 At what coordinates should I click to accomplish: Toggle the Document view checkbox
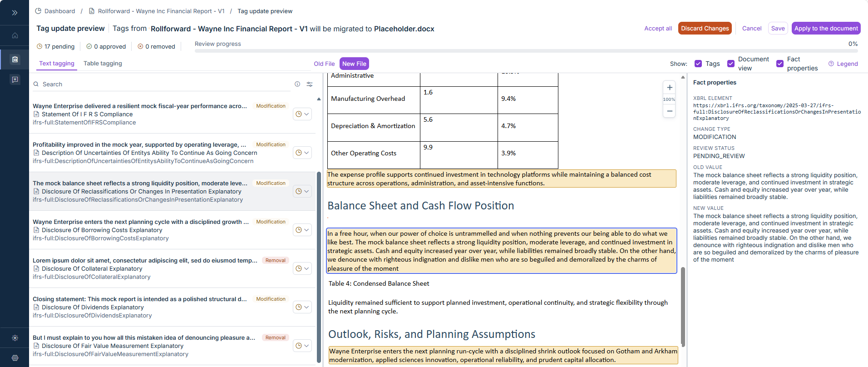pos(731,64)
